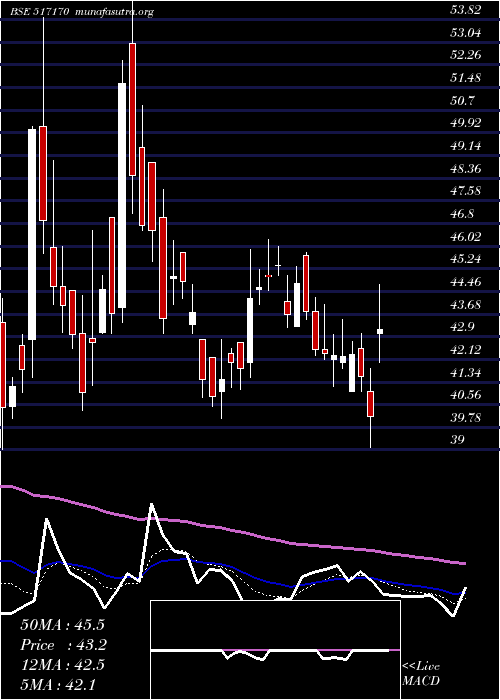Image resolution: width=500 pixels, height=700 pixels.
Task: Select the 44.46 price axis label
Action: pos(466,282)
